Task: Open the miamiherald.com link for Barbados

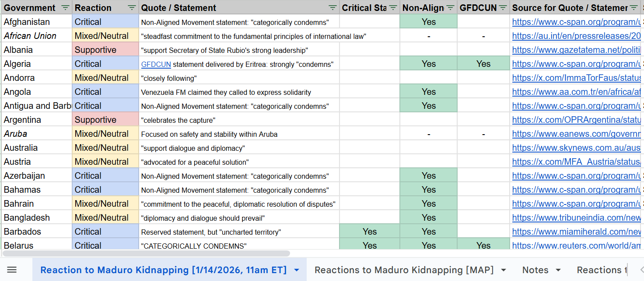Action: tap(576, 232)
